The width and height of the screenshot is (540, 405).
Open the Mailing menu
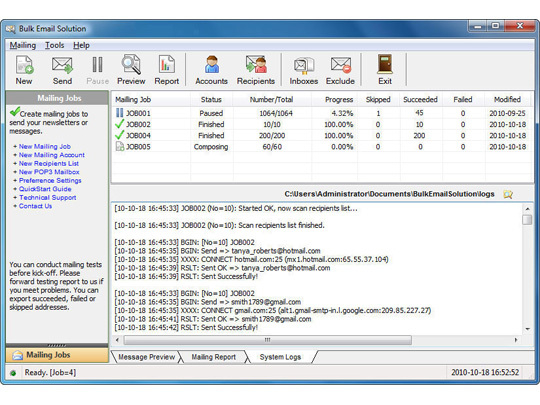click(23, 45)
